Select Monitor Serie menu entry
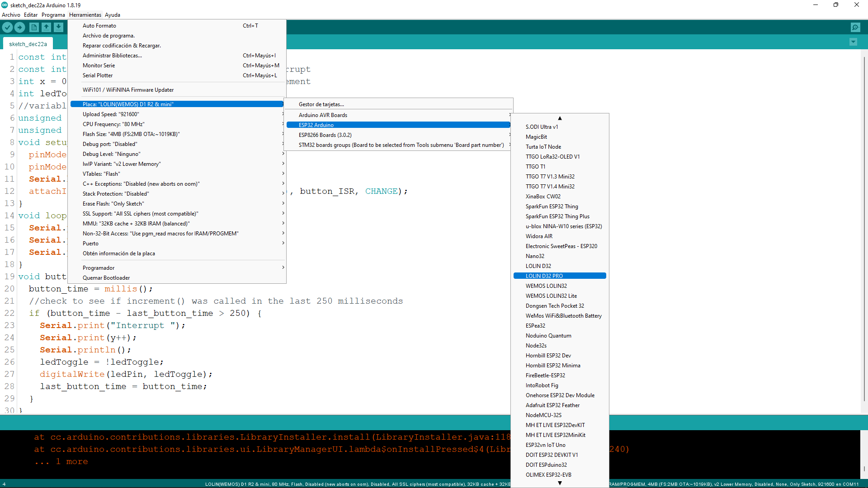The image size is (868, 488). pyautogui.click(x=99, y=66)
